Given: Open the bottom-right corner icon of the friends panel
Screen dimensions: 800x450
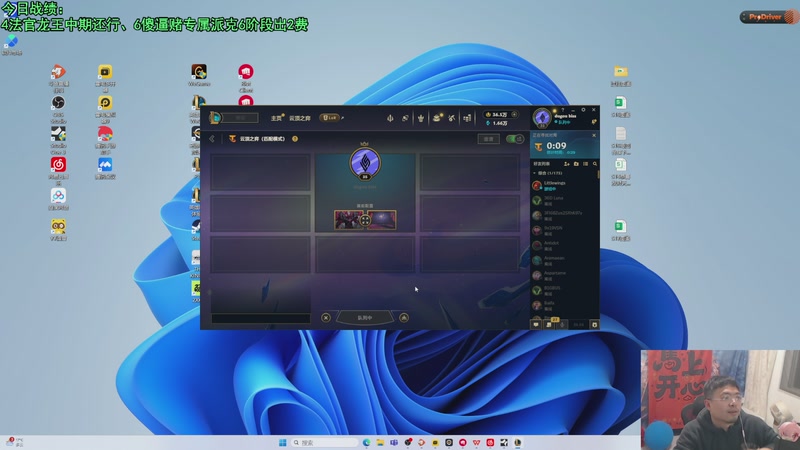Looking at the screenshot, I should point(594,324).
